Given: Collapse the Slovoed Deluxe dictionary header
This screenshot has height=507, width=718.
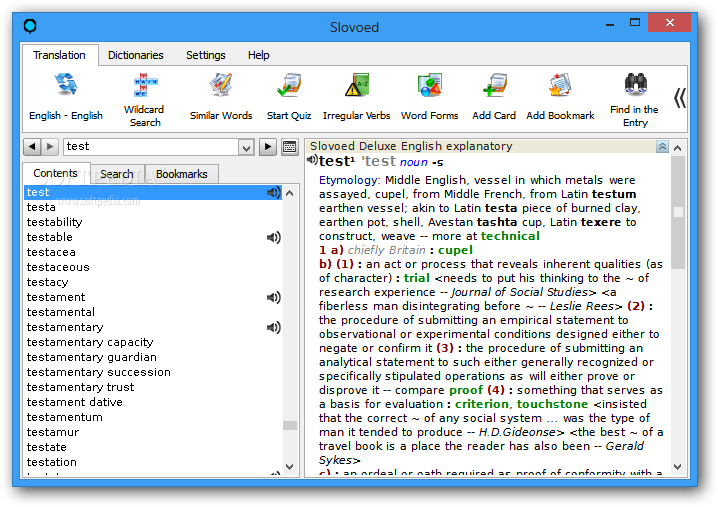Looking at the screenshot, I should pyautogui.click(x=662, y=147).
